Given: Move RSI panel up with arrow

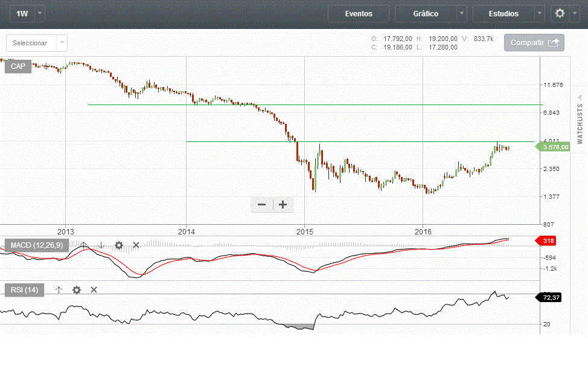Looking at the screenshot, I should pos(59,290).
